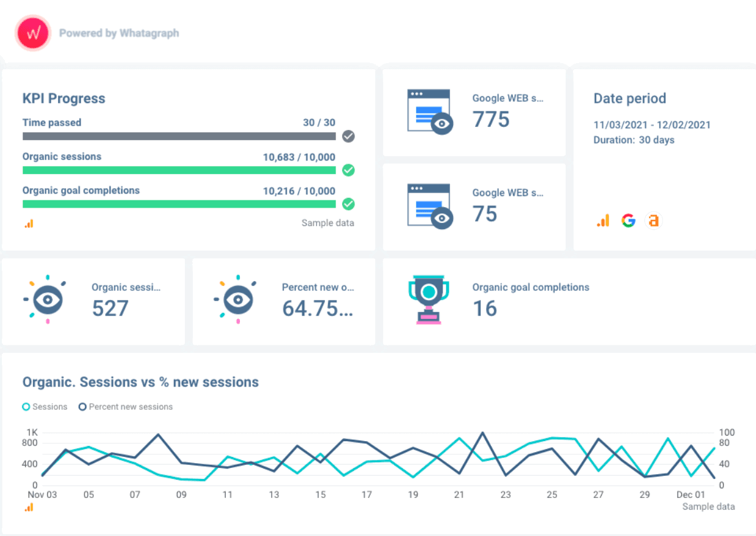Image resolution: width=756 pixels, height=536 pixels.
Task: Click the green checkmark beside Organic sessions
Action: click(x=348, y=170)
